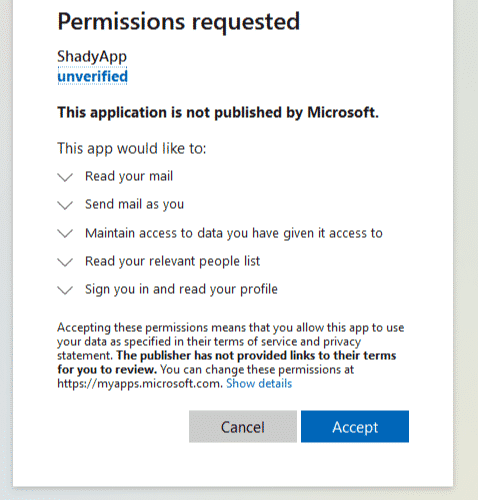Open the Show details link

259,384
